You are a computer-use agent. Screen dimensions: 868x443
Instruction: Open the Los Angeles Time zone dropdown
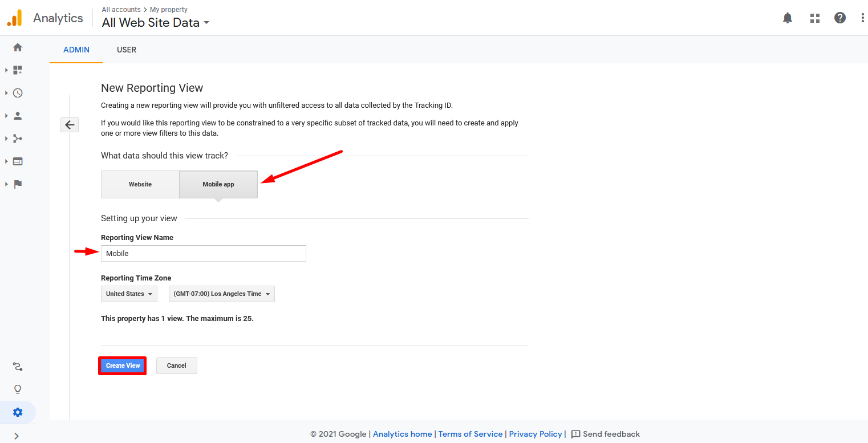pyautogui.click(x=222, y=294)
